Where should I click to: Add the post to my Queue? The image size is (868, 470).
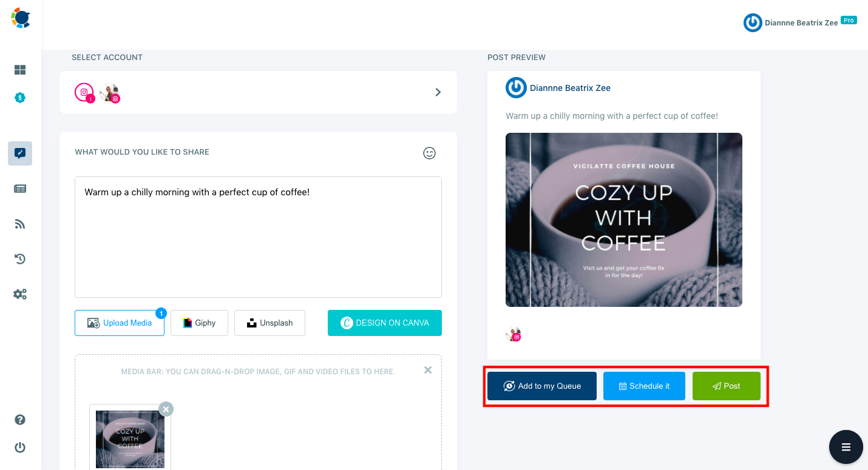click(541, 386)
